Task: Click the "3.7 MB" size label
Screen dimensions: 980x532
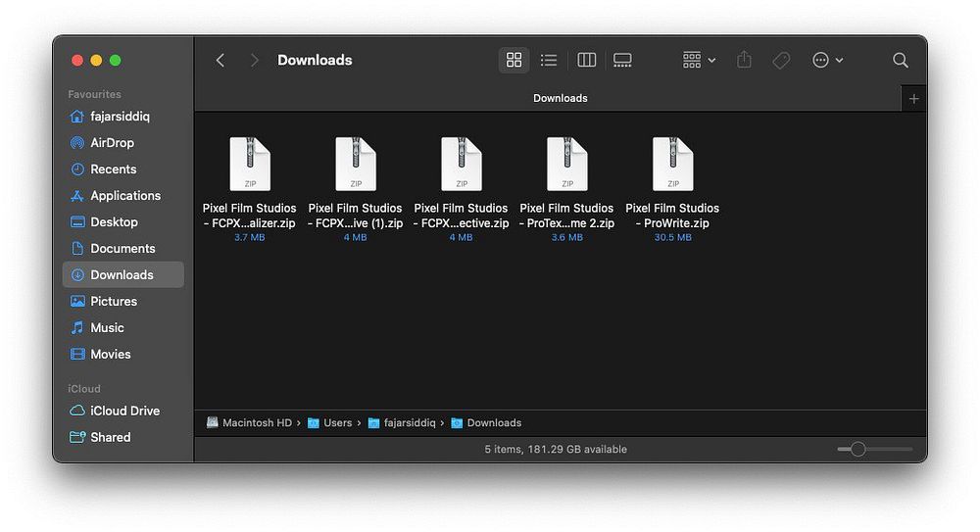Action: [x=249, y=237]
